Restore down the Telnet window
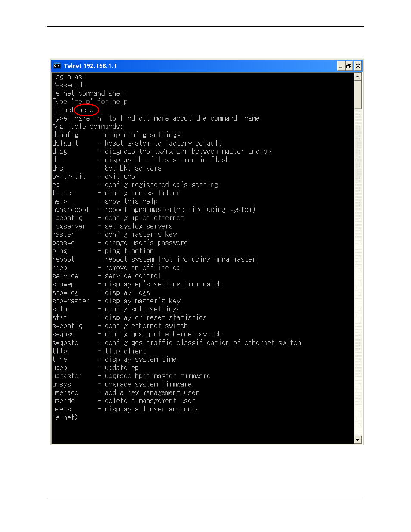The width and height of the screenshot is (411, 532). 349,66
